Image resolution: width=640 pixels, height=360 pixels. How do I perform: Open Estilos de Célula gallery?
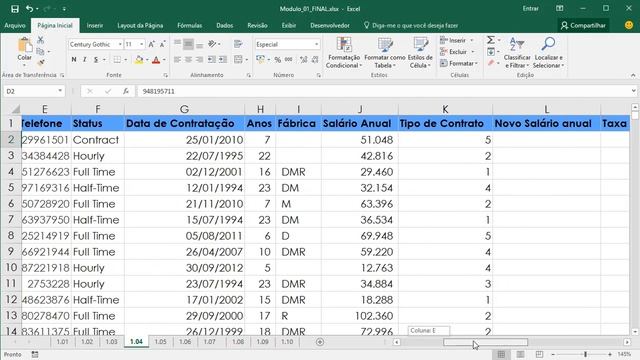[x=420, y=53]
